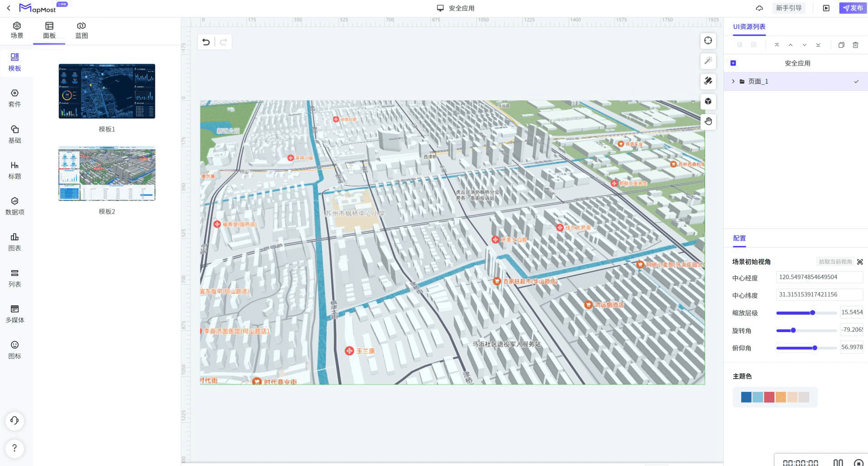Move layer down one level
Screen dimensions: 868x466
[804, 45]
